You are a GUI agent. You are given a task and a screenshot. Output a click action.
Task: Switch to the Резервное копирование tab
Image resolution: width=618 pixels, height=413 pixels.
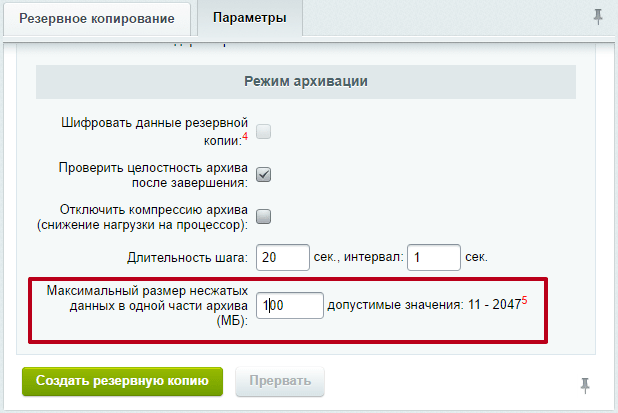coord(97,19)
